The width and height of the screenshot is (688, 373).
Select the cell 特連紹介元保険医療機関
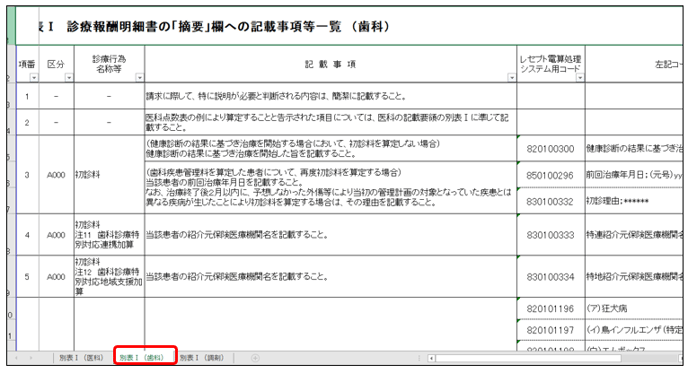coord(634,235)
